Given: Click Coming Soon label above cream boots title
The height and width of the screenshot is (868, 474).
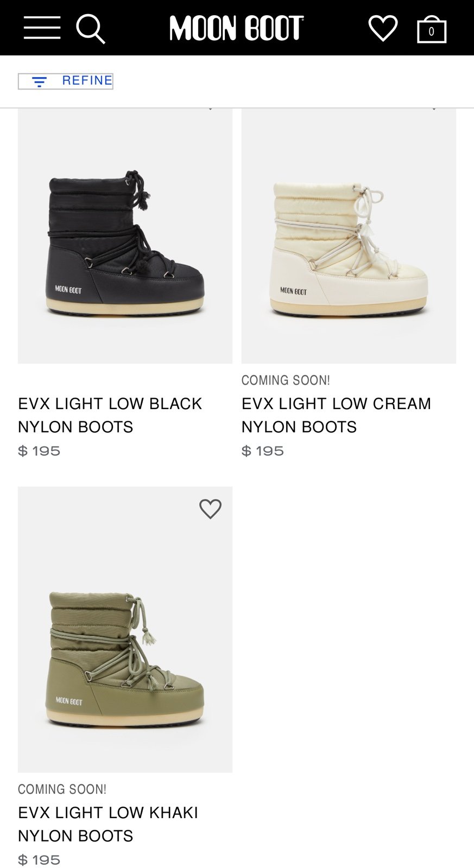Looking at the screenshot, I should pos(286,380).
